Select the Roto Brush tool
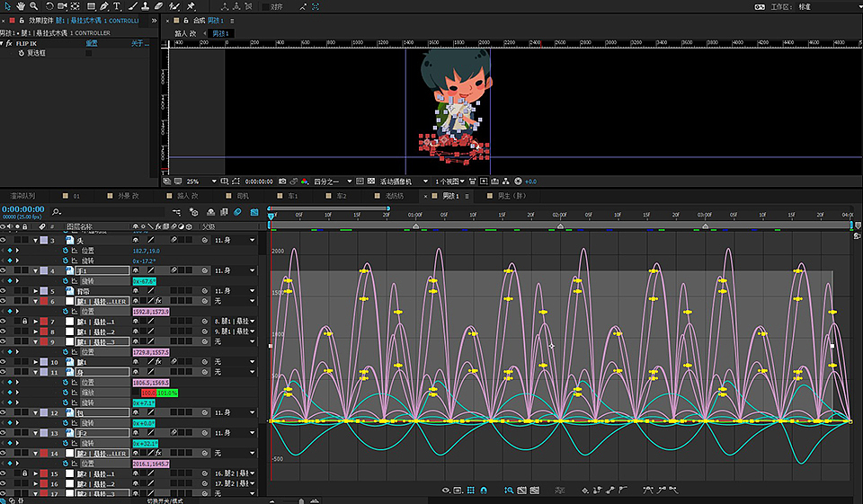The height and width of the screenshot is (504, 863). pos(174,6)
